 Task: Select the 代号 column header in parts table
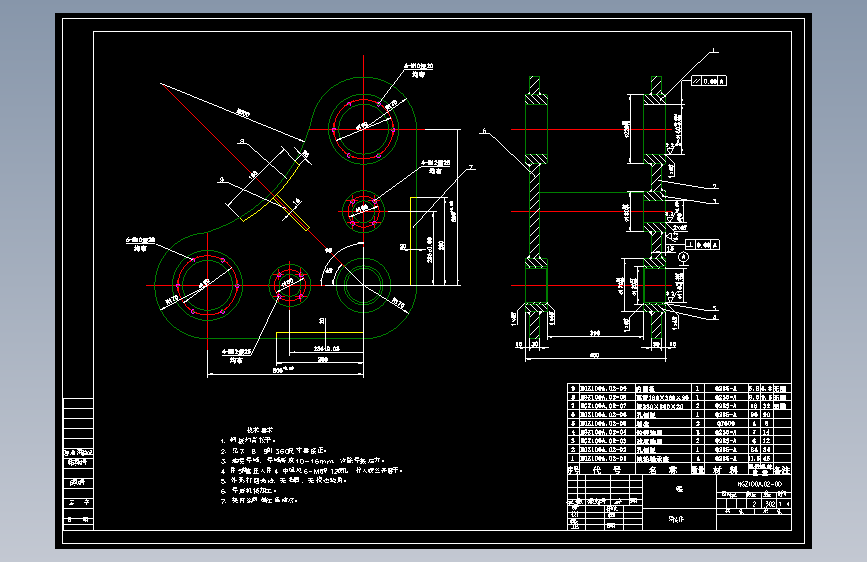607,470
